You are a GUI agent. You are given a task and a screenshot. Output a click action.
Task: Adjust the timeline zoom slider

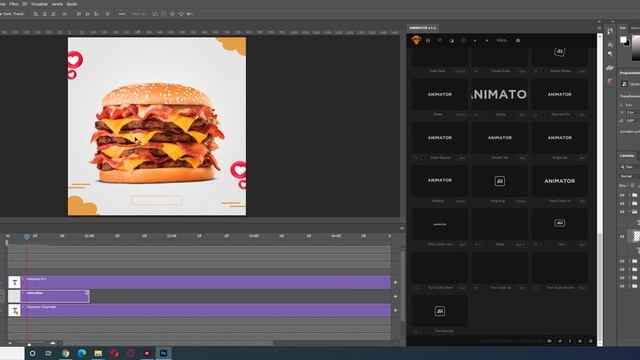tap(29, 344)
